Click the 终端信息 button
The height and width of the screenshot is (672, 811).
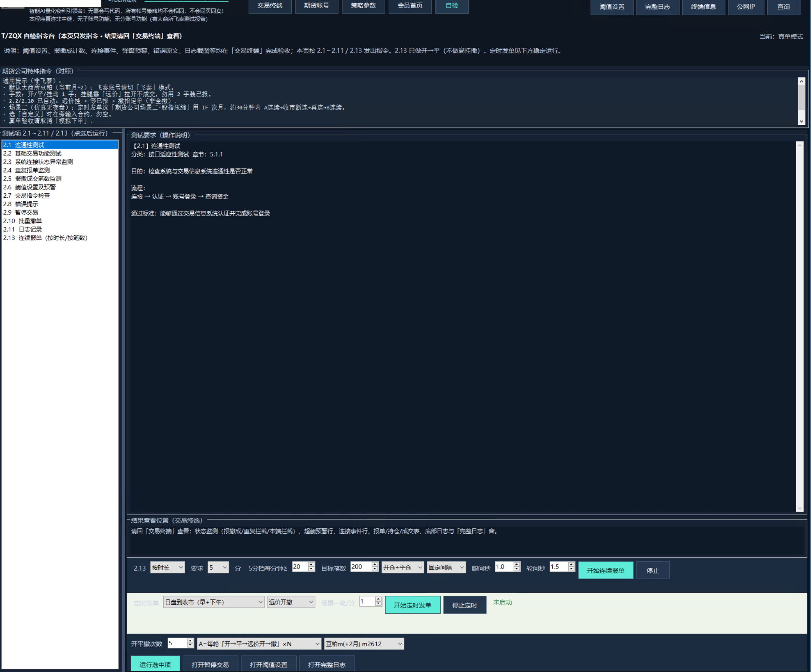(703, 7)
